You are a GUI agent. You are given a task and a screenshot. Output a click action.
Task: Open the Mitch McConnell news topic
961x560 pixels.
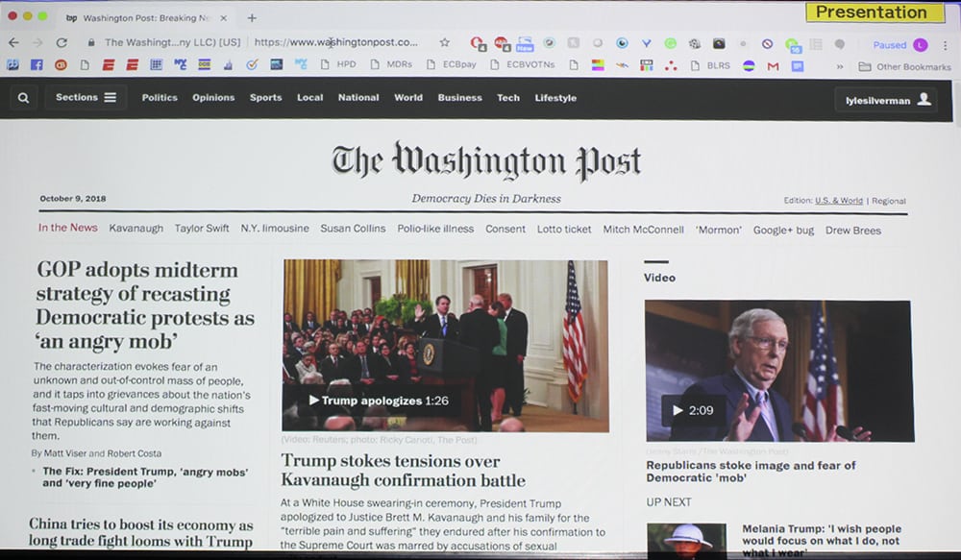point(644,230)
